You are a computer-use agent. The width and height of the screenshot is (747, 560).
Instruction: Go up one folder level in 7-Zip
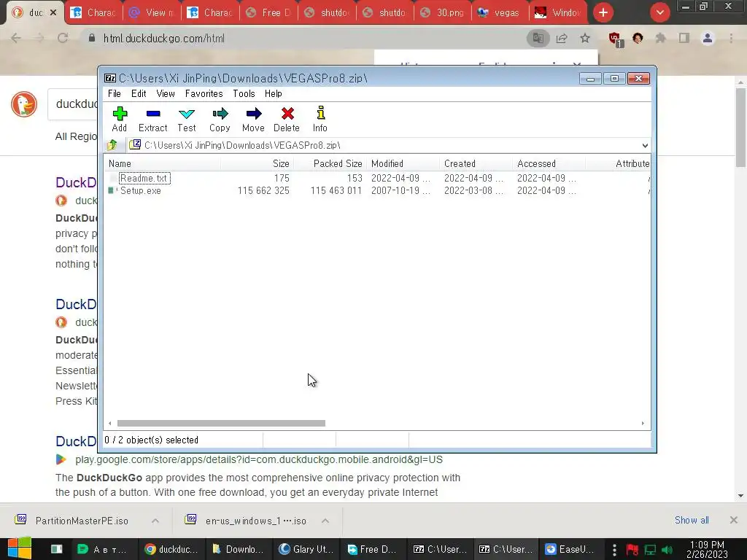tap(112, 145)
